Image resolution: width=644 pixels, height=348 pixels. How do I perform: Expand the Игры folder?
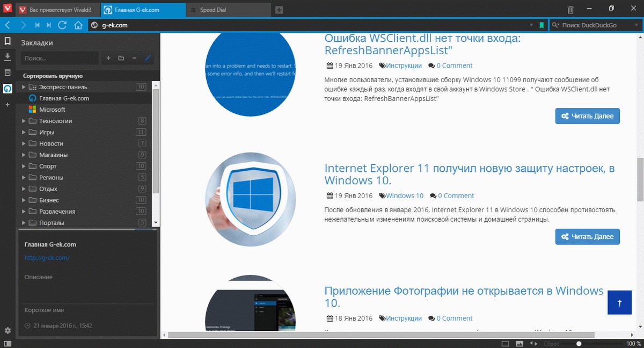point(24,132)
